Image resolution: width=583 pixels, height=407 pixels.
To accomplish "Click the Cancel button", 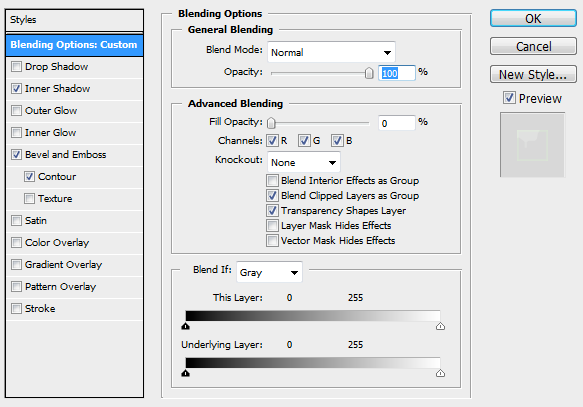I will point(533,46).
